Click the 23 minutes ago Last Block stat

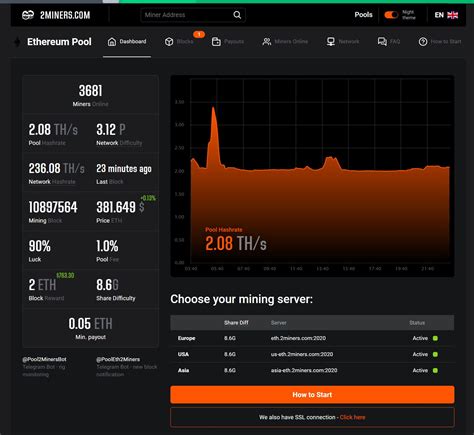[x=124, y=169]
